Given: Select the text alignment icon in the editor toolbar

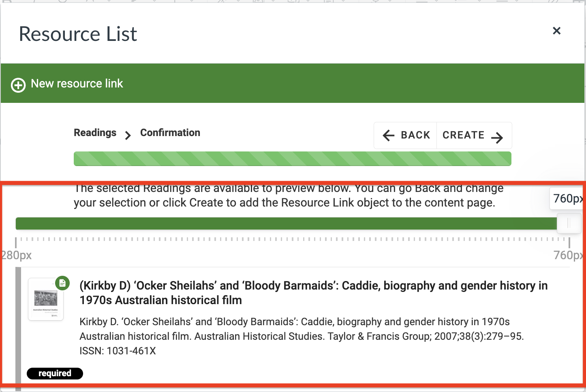Looking at the screenshot, I should tap(327, 2).
